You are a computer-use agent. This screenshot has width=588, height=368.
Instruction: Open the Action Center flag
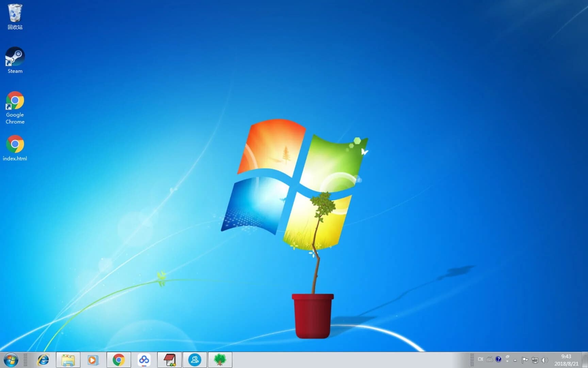click(x=525, y=360)
